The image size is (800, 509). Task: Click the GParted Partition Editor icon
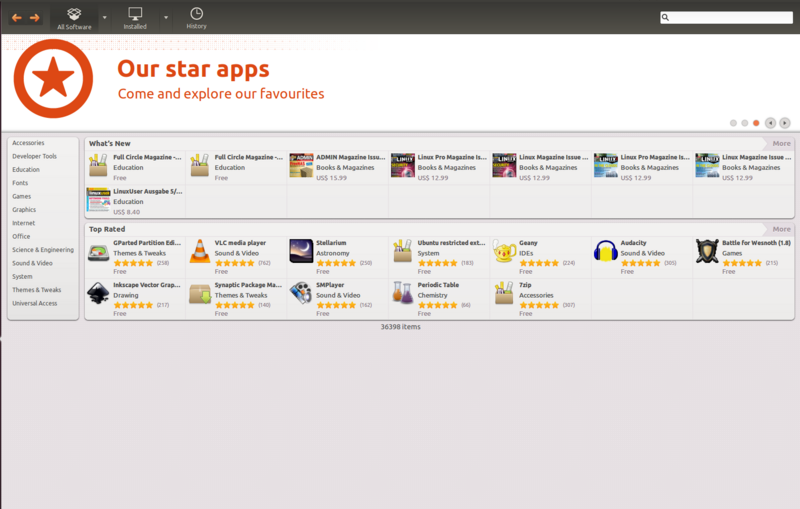(98, 250)
